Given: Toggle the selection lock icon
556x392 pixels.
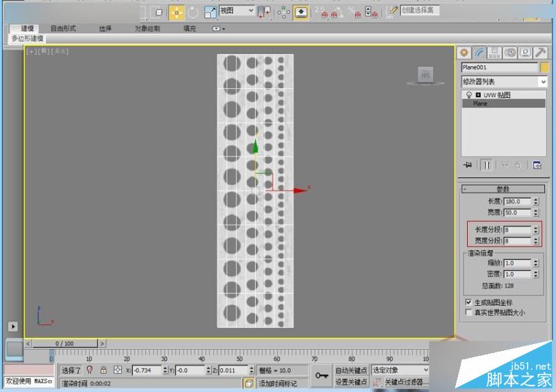Looking at the screenshot, I should (103, 370).
